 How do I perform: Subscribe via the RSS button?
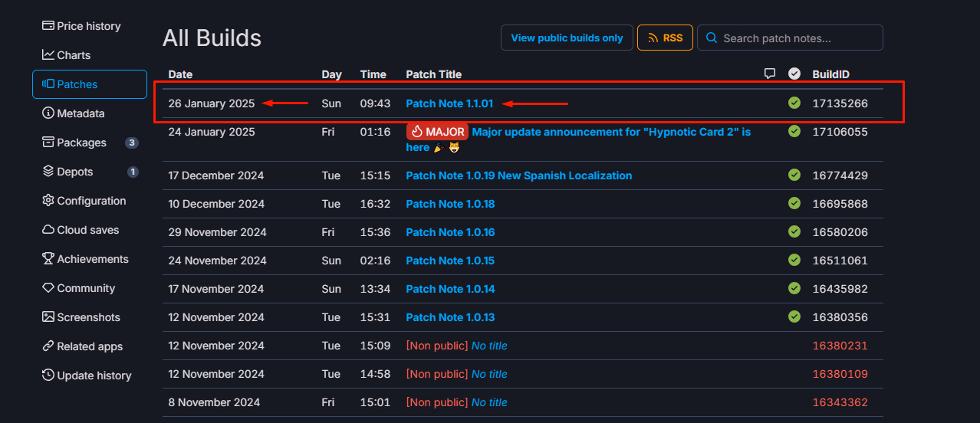click(x=665, y=38)
